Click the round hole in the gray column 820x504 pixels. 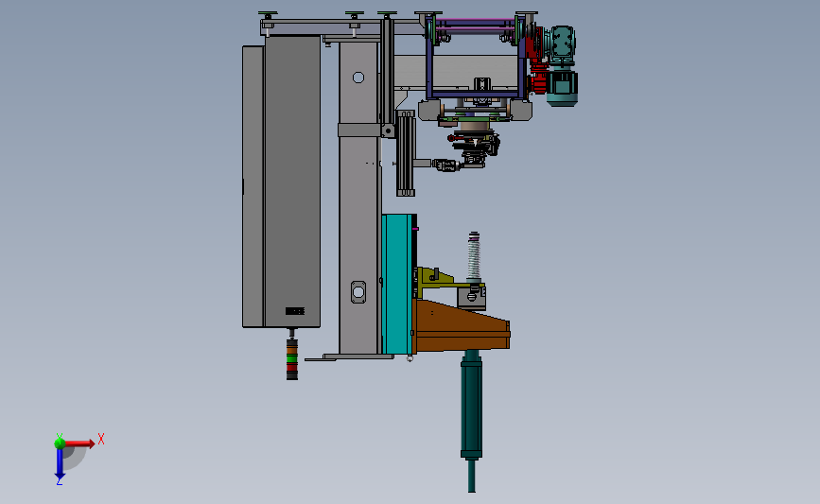[358, 78]
